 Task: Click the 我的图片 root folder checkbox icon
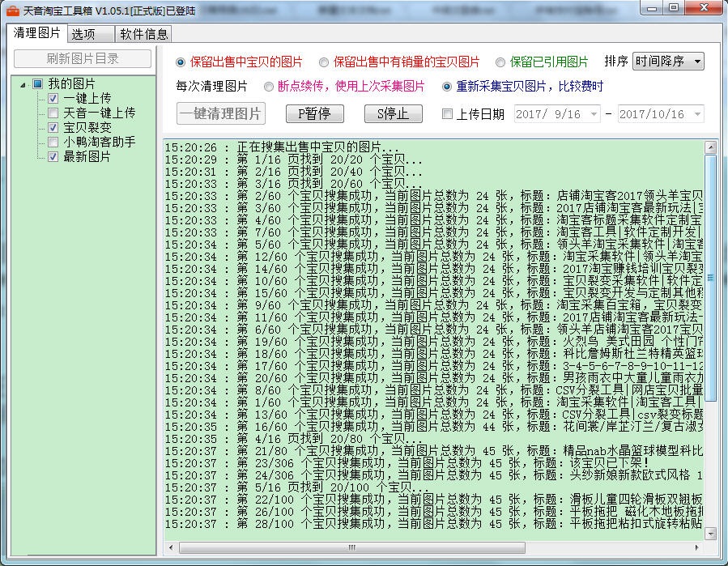pos(38,83)
